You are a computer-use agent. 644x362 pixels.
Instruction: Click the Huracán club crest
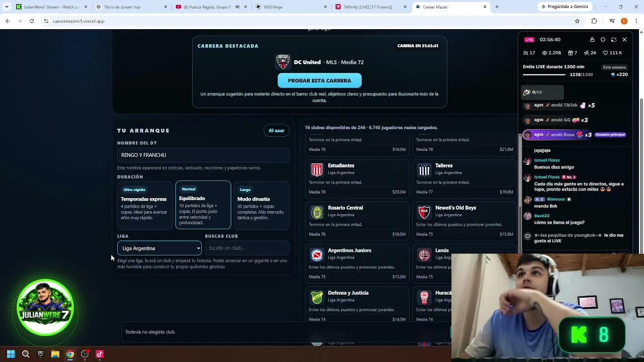[424, 297]
